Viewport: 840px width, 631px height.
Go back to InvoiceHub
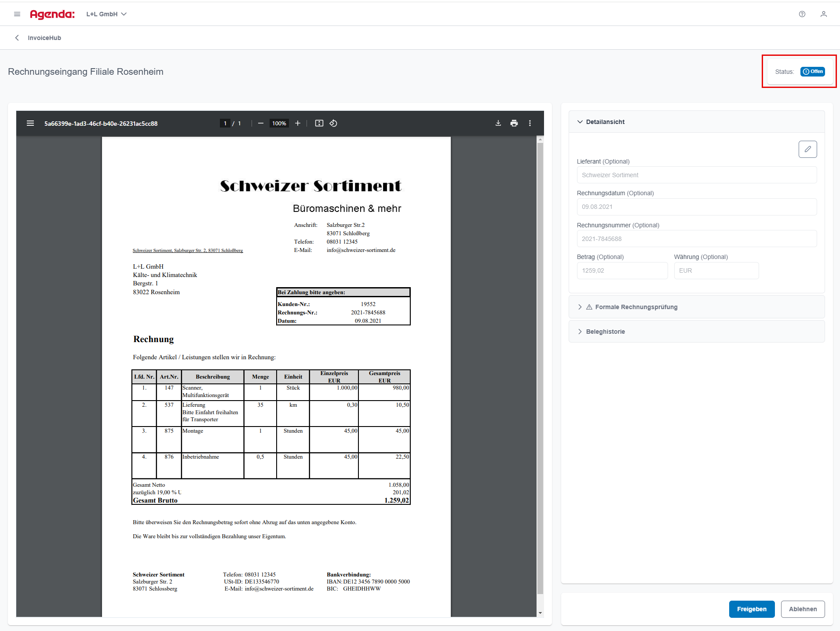pyautogui.click(x=17, y=38)
